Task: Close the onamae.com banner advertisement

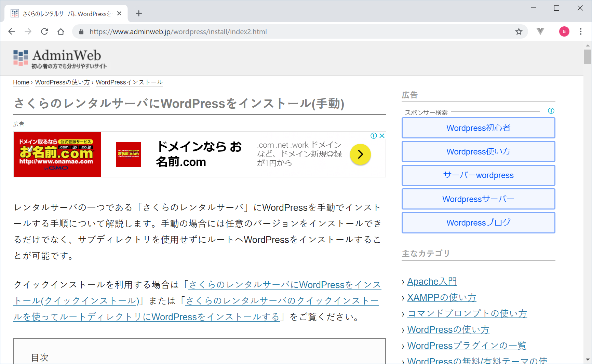Action: pyautogui.click(x=382, y=136)
